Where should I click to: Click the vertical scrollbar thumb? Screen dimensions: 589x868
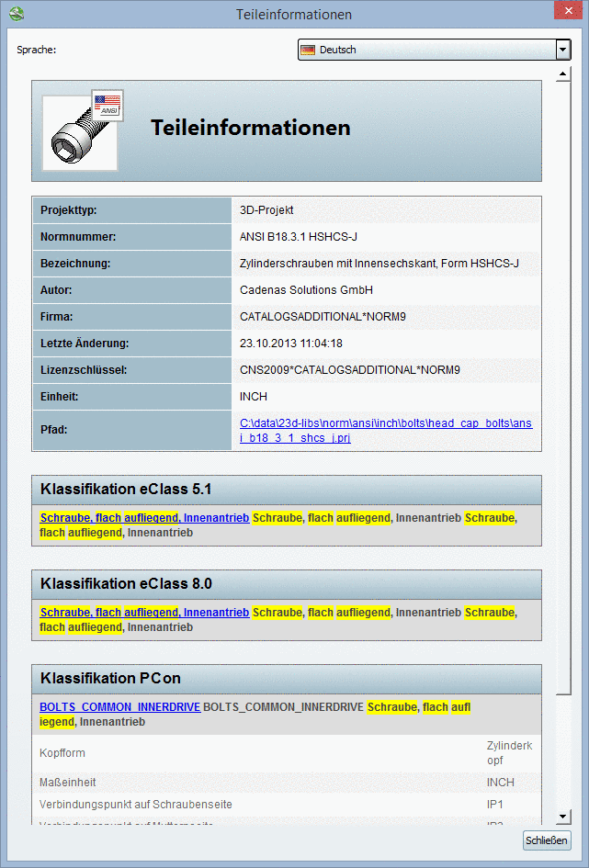click(x=563, y=388)
